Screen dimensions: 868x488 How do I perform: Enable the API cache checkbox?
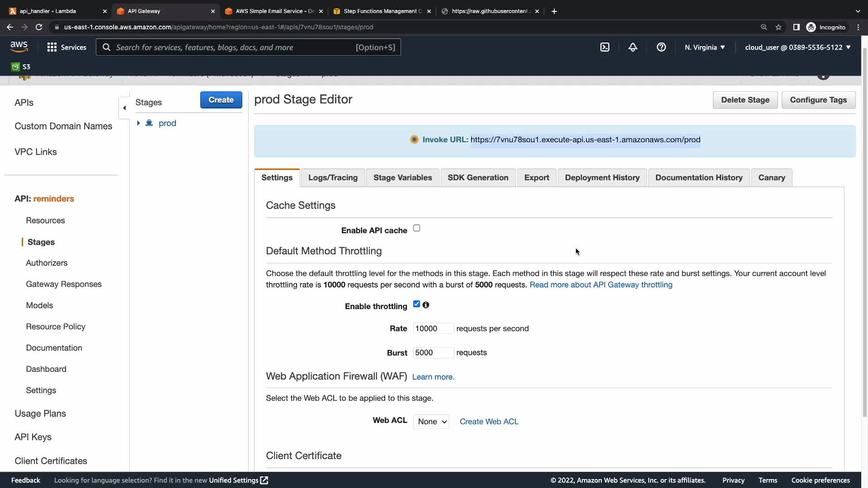click(416, 228)
